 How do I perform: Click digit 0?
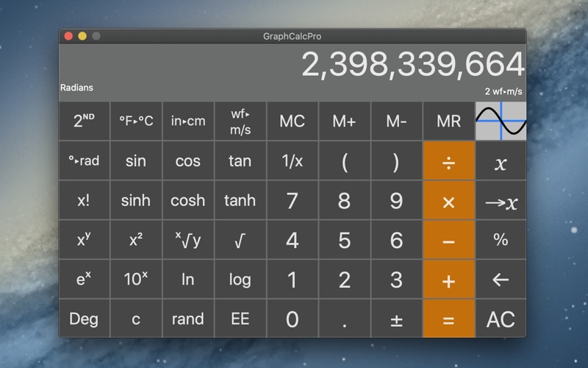(x=292, y=319)
